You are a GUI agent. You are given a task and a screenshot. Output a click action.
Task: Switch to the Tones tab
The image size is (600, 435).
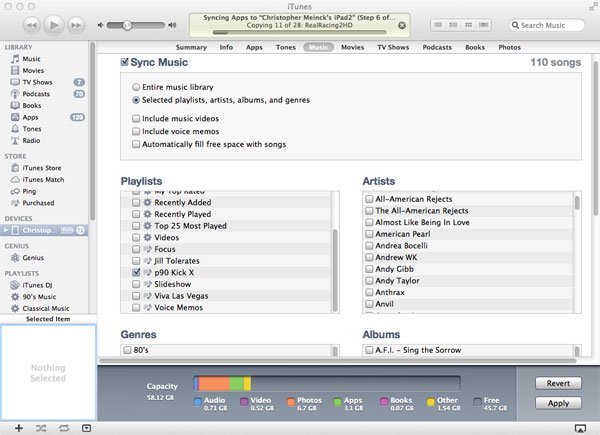285,47
